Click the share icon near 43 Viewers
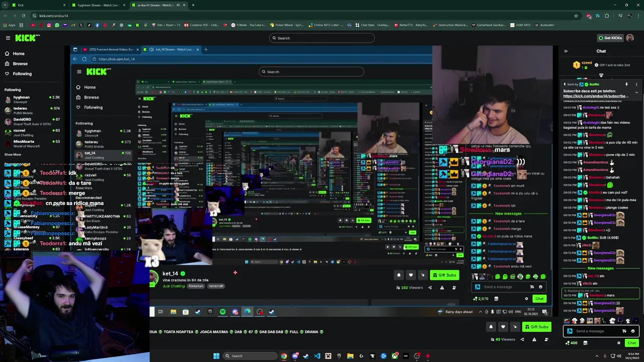The height and width of the screenshot is (362, 644). pos(522,339)
